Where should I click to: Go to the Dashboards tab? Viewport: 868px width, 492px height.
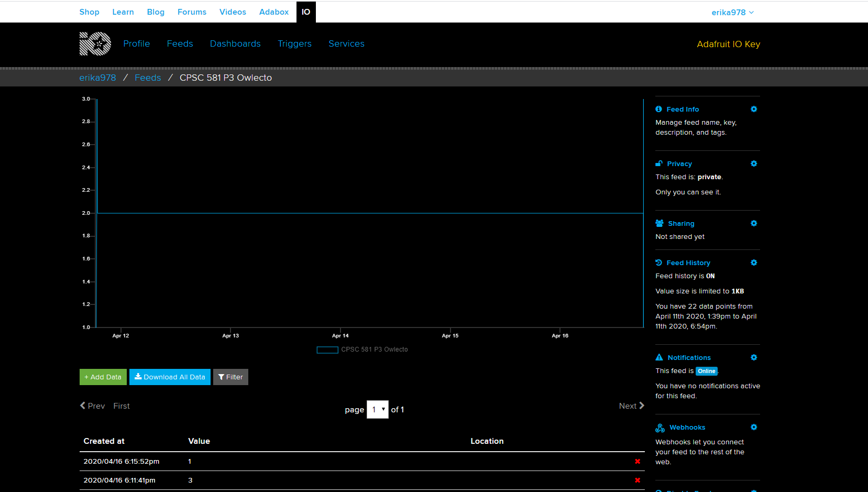point(235,44)
